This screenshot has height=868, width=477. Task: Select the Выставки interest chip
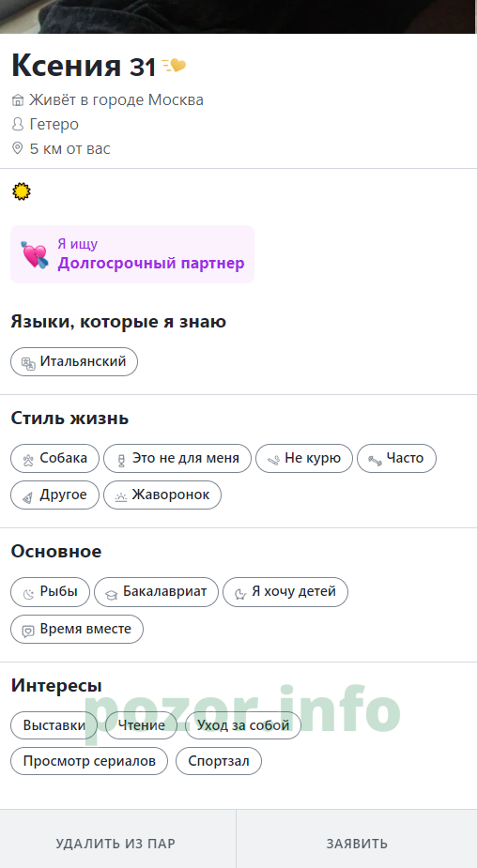point(54,725)
